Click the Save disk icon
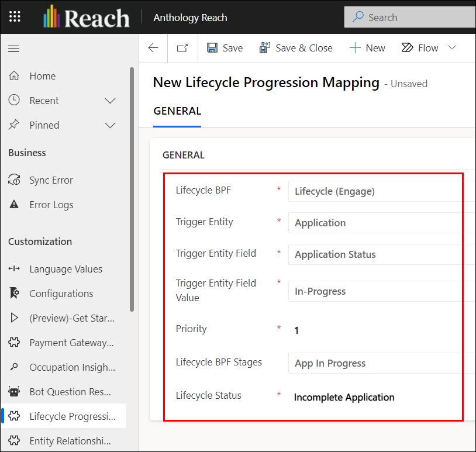This screenshot has width=476, height=452. (213, 48)
